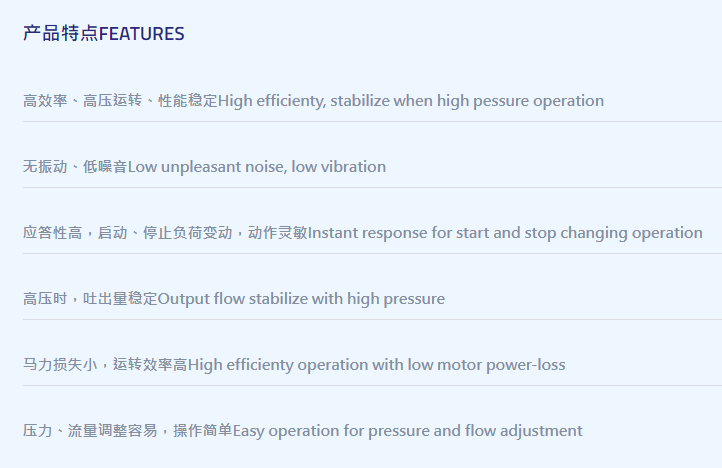Click the 压力、流量调整容易 Chinese text

90,431
